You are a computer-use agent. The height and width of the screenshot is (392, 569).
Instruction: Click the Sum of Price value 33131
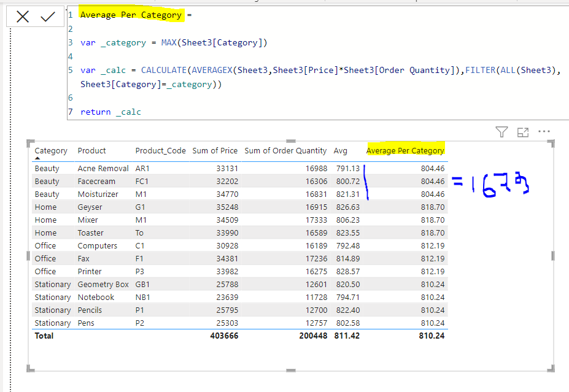coord(227,168)
